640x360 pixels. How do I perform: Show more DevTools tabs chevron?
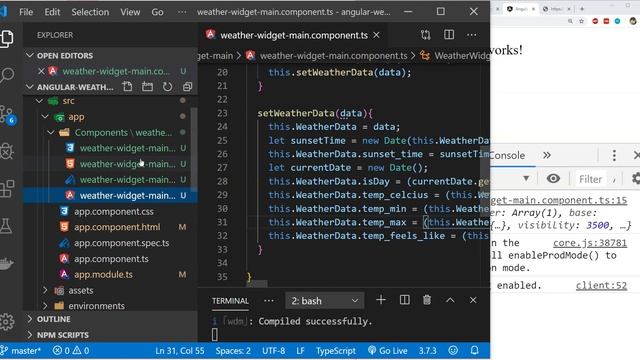pos(547,155)
